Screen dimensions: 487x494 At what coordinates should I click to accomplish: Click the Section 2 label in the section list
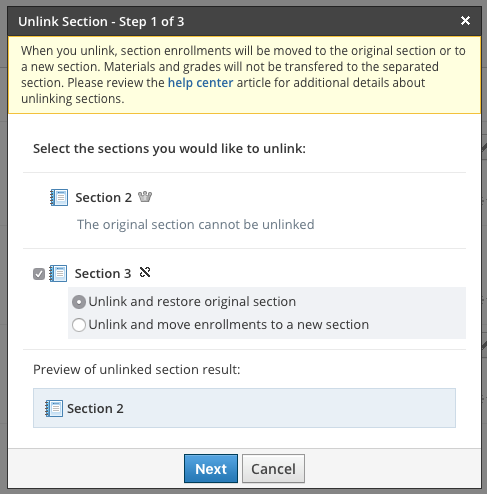pyautogui.click(x=103, y=197)
